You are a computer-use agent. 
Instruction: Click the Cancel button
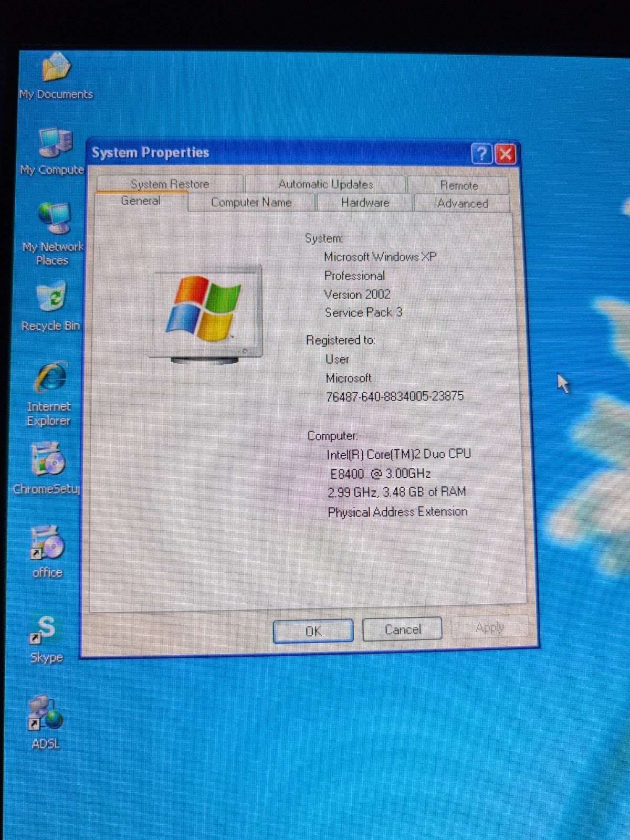click(403, 629)
